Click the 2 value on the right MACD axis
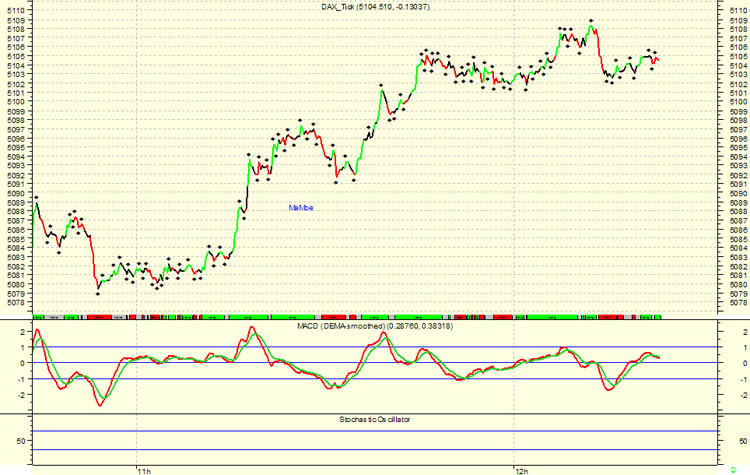 tap(745, 332)
